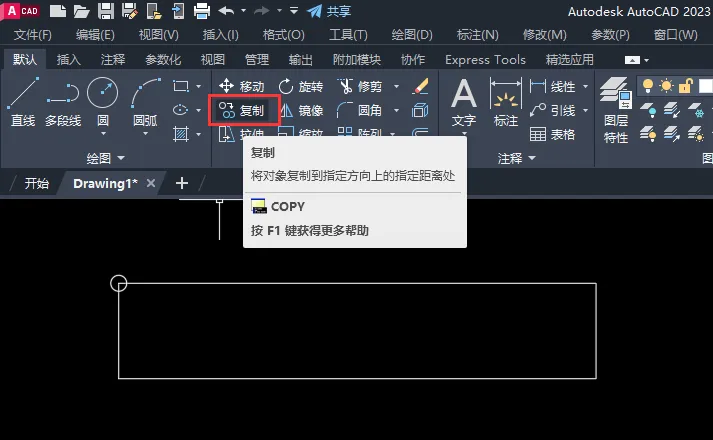Open the ellipse tool dropdown arrow
This screenshot has height=440, width=713.
tap(199, 110)
